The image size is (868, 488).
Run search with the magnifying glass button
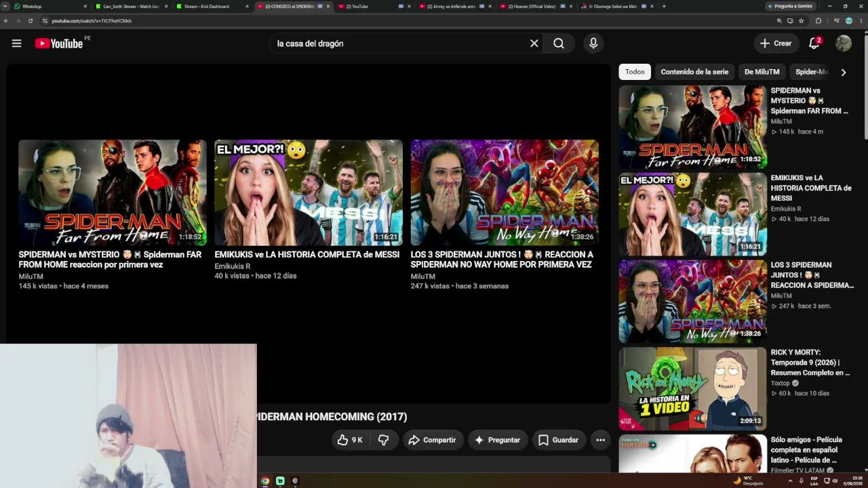point(559,43)
